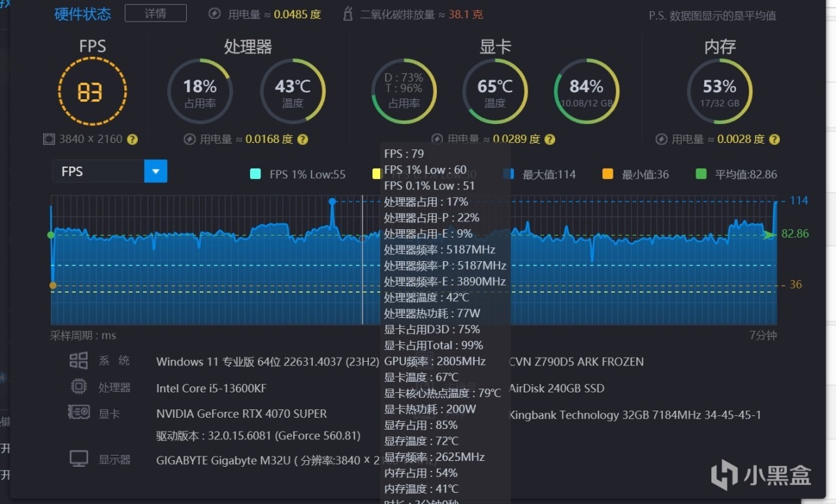This screenshot has height=504, width=836.
Task: Click the help icon next to 3840 x 2160
Action: [x=132, y=139]
